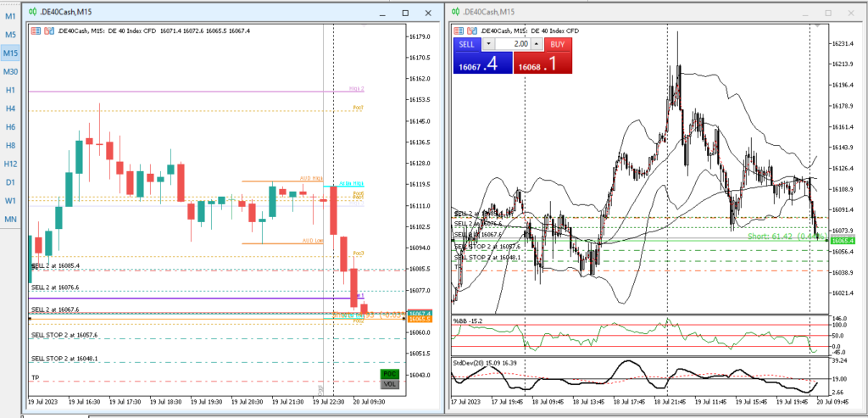Click the 'AUD High' orange line label
The image size is (868, 418).
tap(312, 178)
